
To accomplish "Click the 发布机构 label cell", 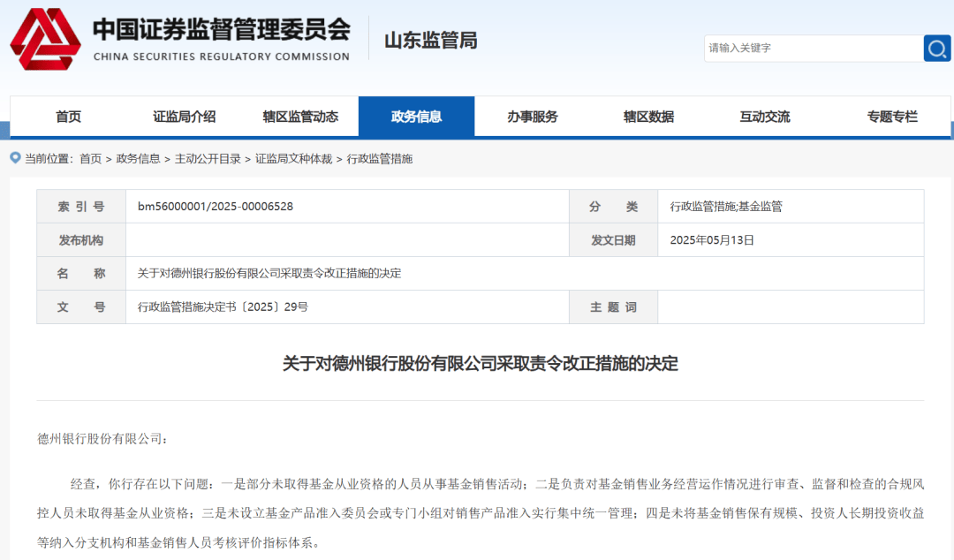I will 81,240.
